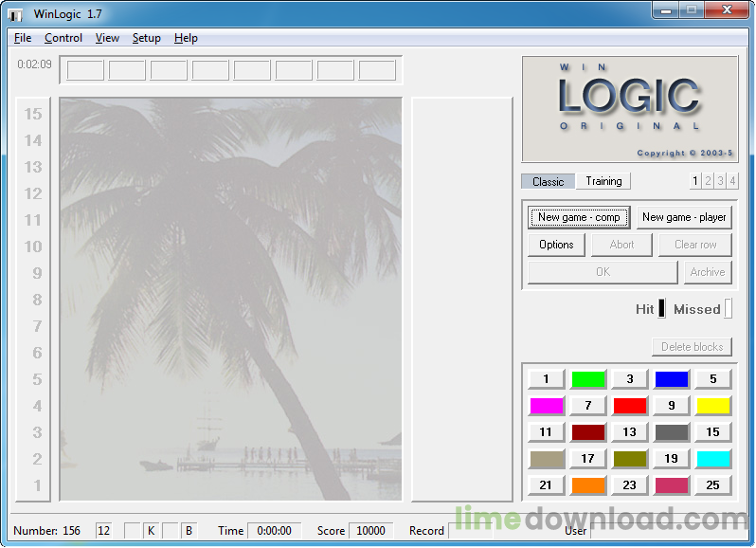
Task: Open the Control menu
Action: pyautogui.click(x=63, y=38)
